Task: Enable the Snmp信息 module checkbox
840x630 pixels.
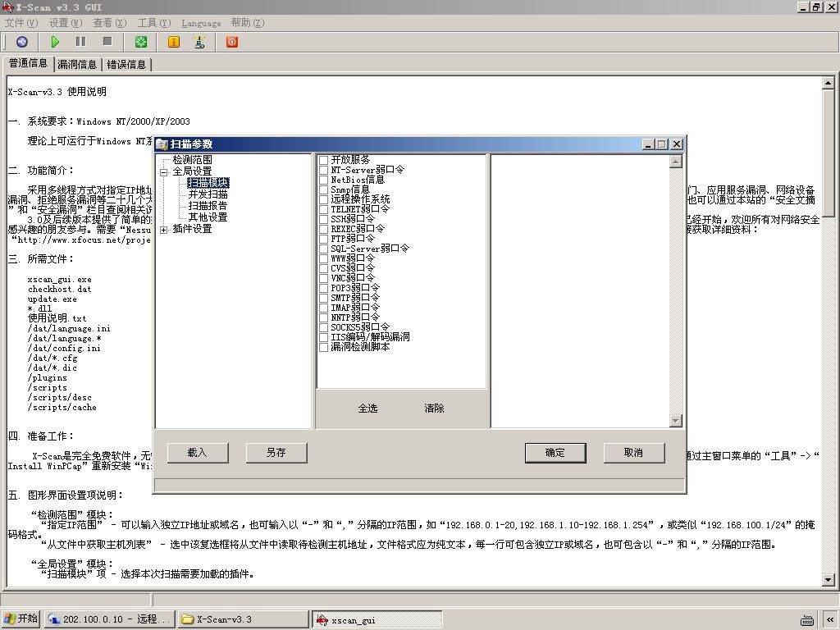Action: click(323, 189)
